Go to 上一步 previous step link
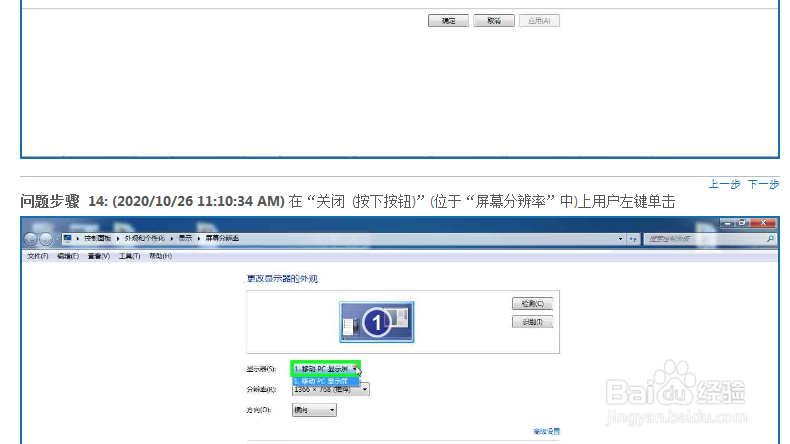 click(x=725, y=184)
